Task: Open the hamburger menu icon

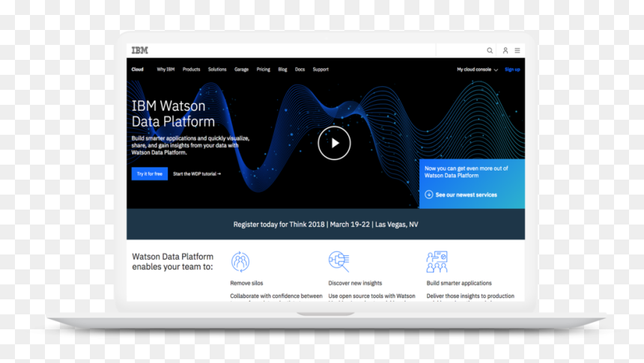Action: pos(517,50)
